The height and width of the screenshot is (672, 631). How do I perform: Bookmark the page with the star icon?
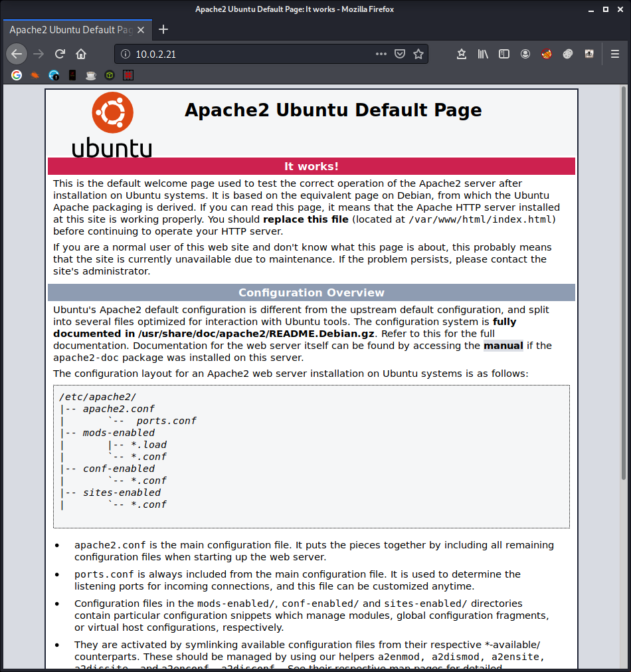click(x=419, y=54)
